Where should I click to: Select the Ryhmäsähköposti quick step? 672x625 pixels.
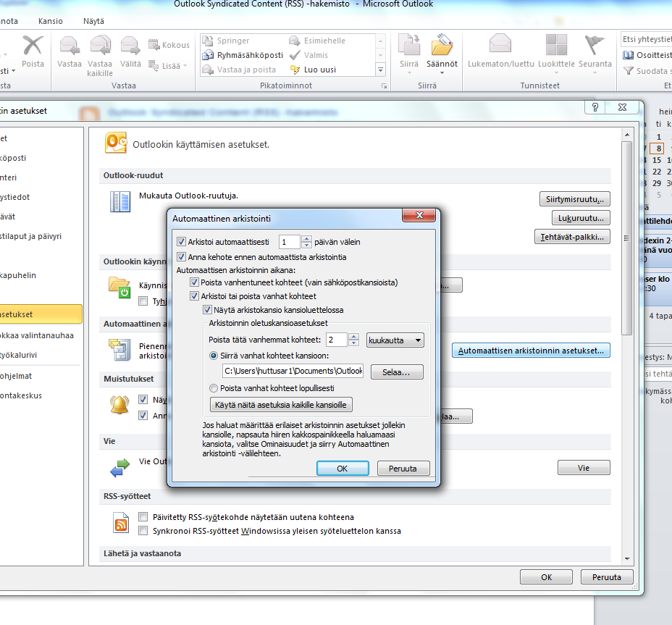[x=243, y=55]
